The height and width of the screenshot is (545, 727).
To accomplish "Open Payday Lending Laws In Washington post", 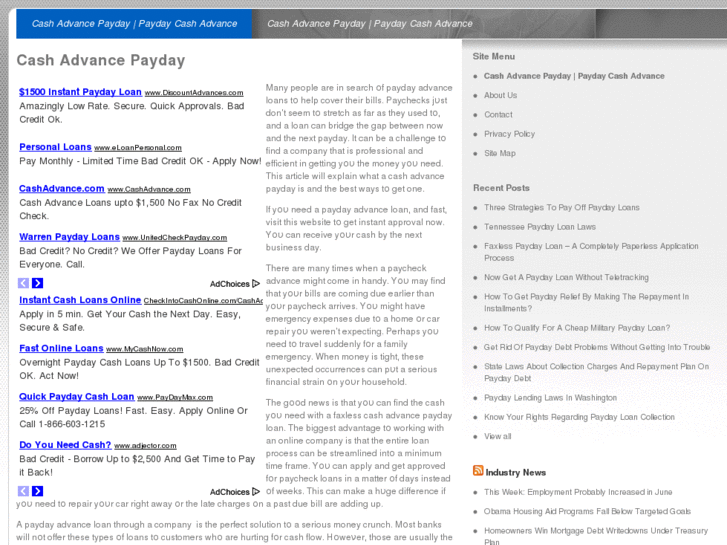I will 550,398.
